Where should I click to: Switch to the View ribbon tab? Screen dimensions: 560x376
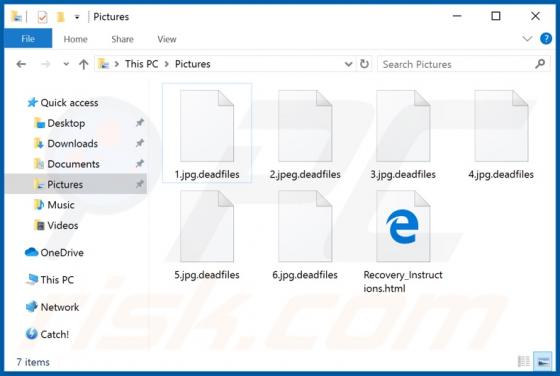[x=167, y=39]
